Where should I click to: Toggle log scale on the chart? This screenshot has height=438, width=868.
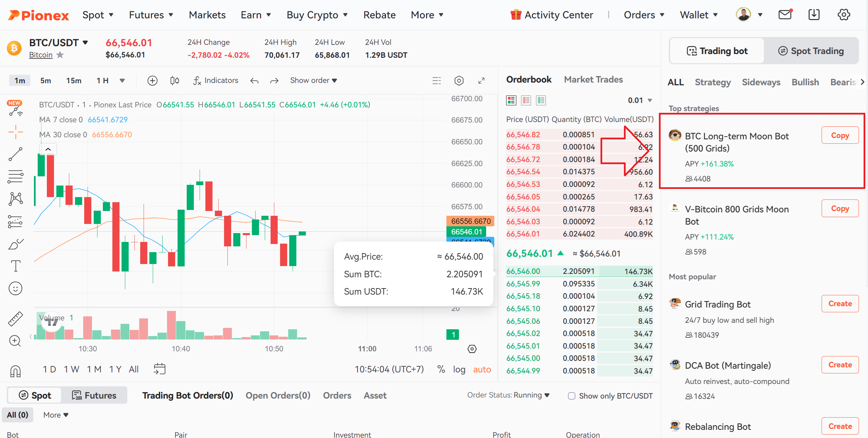(459, 369)
